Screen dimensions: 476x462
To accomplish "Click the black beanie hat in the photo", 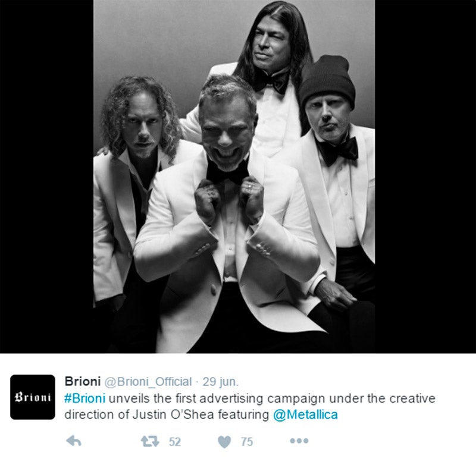I will click(327, 80).
